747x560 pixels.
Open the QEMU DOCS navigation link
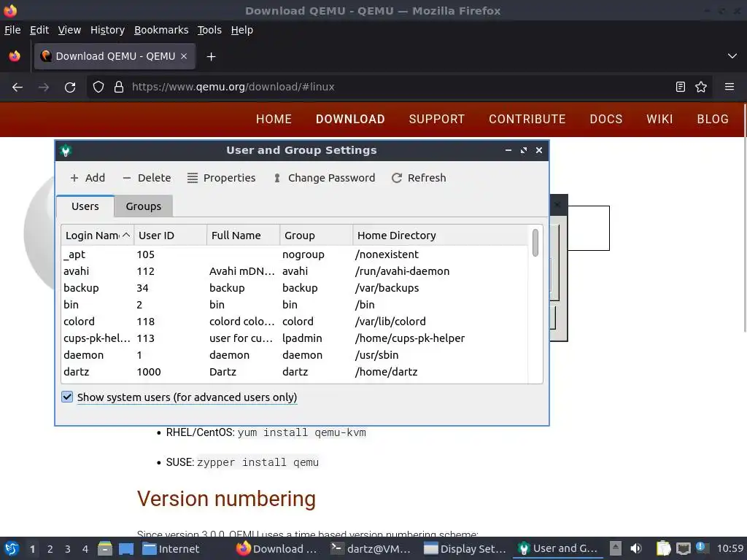pos(606,119)
